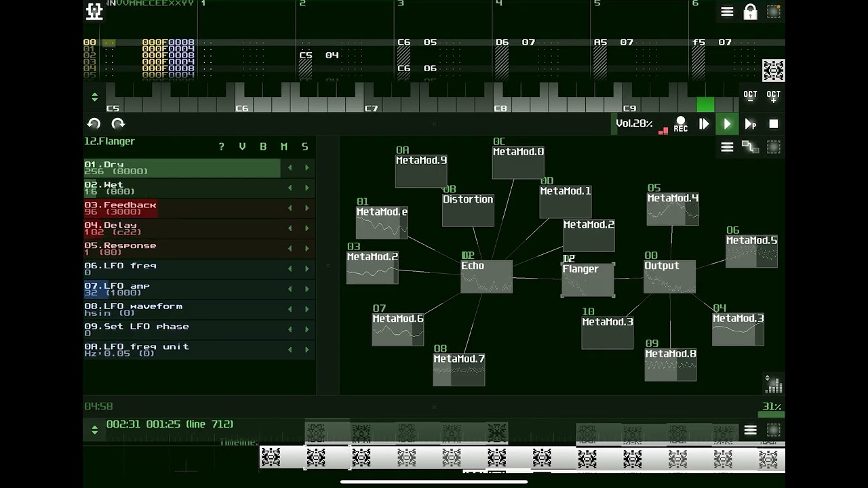Select the Distortion module
The width and height of the screenshot is (868, 488).
point(468,210)
